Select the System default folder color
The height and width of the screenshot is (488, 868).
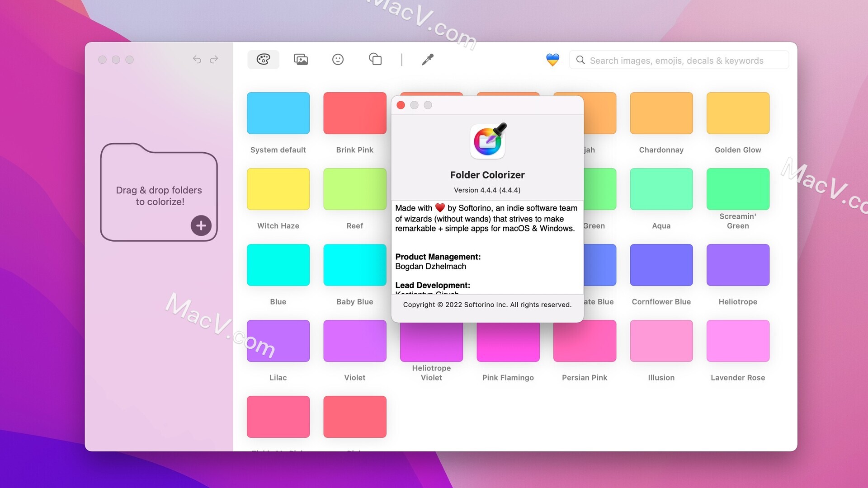coord(278,113)
